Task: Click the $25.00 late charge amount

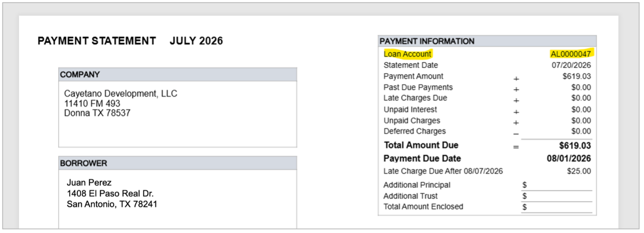Action: click(579, 171)
